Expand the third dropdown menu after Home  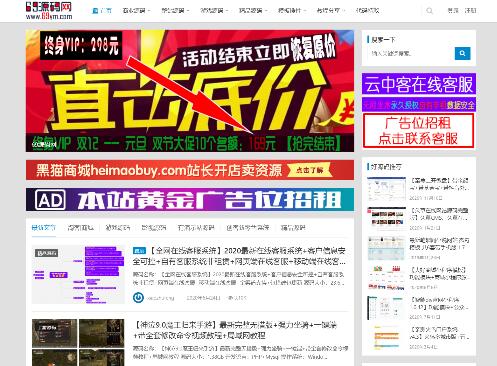coord(214,11)
